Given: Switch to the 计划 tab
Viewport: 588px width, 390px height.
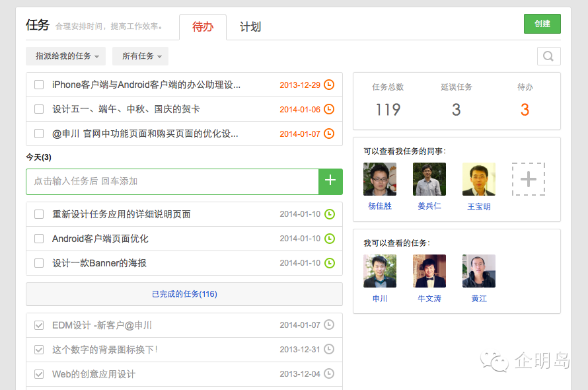Looking at the screenshot, I should click(250, 27).
